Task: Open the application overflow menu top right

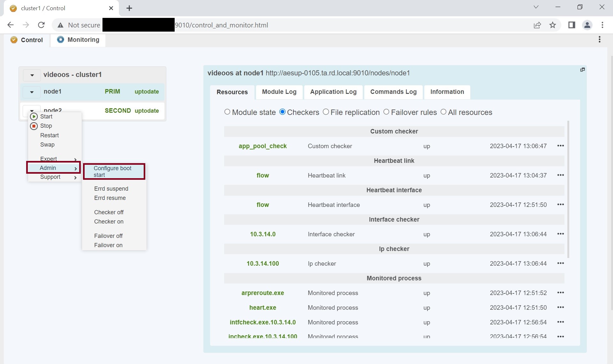Action: tap(600, 39)
